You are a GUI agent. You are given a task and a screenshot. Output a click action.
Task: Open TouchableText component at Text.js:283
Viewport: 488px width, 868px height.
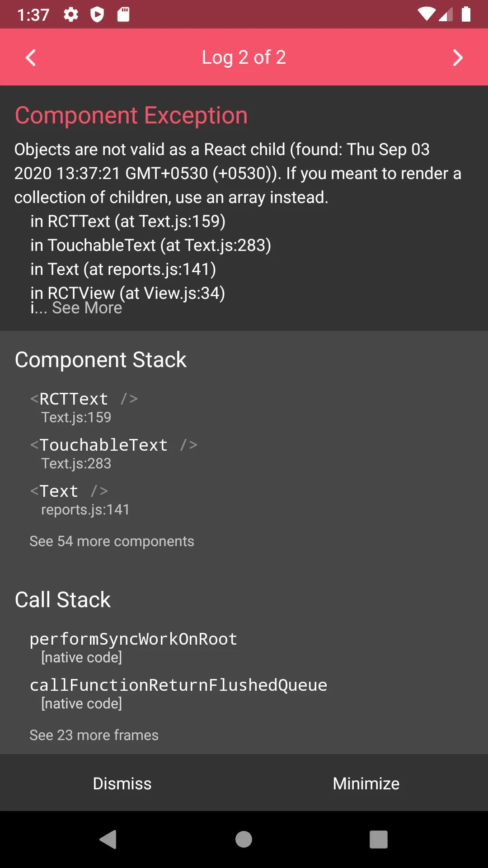pos(113,453)
